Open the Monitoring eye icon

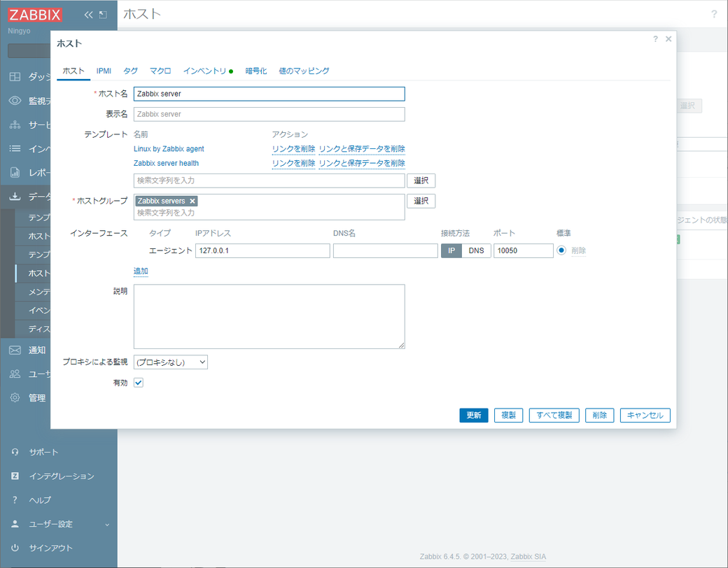(15, 101)
